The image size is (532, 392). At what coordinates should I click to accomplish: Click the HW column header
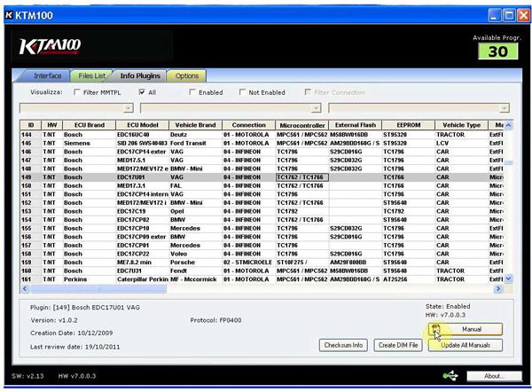click(x=52, y=125)
